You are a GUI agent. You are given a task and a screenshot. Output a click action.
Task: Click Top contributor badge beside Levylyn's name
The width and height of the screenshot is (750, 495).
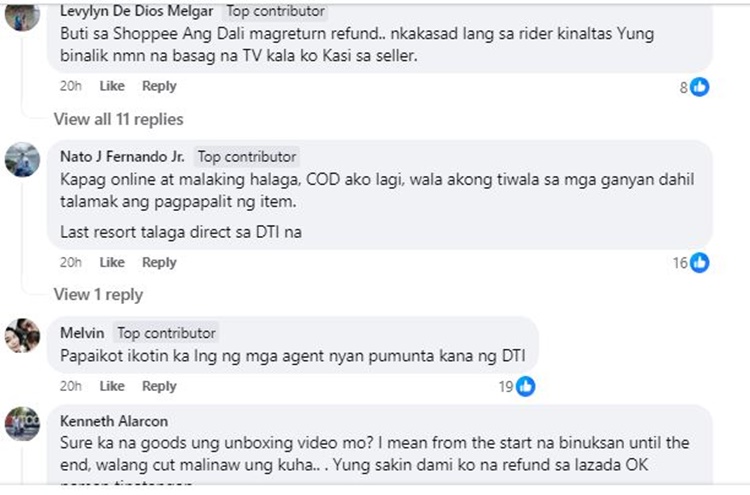coord(275,11)
